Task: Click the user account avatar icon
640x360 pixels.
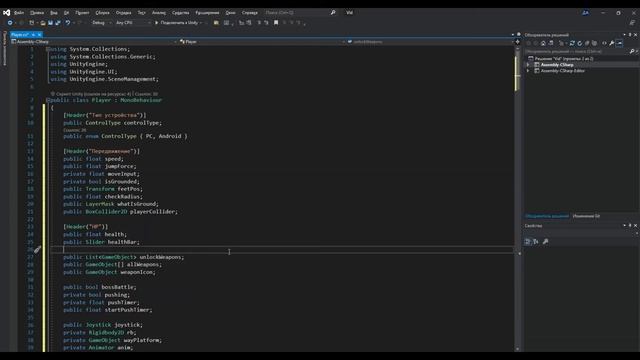Action: pyautogui.click(x=585, y=13)
